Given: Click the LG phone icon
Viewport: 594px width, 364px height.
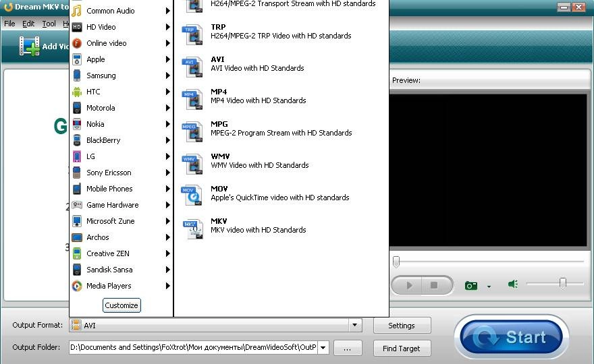Looking at the screenshot, I should (77, 156).
